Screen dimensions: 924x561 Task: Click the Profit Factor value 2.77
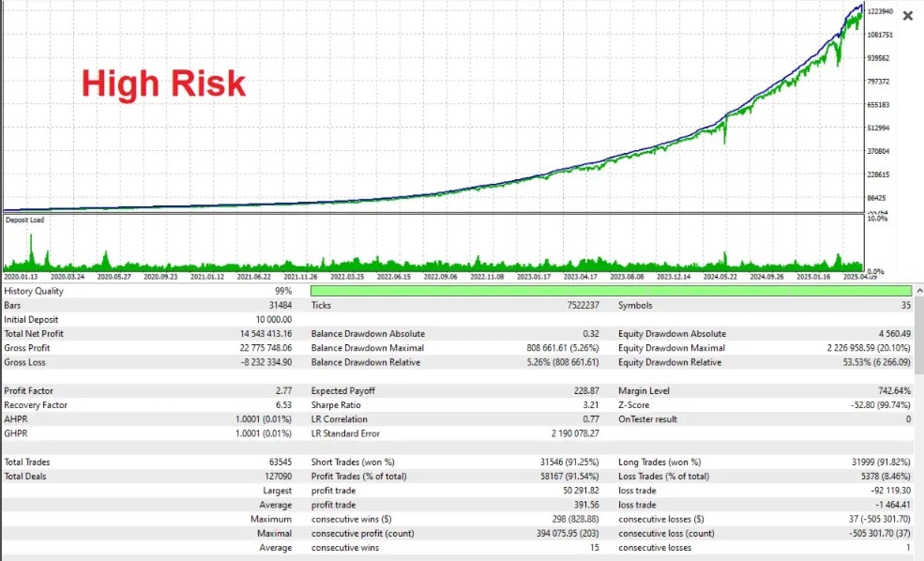tap(283, 390)
